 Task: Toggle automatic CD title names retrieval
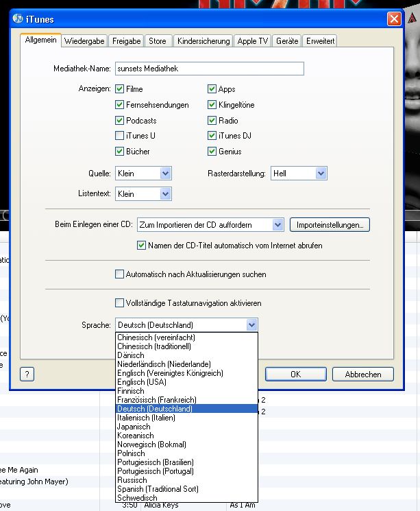coord(141,245)
